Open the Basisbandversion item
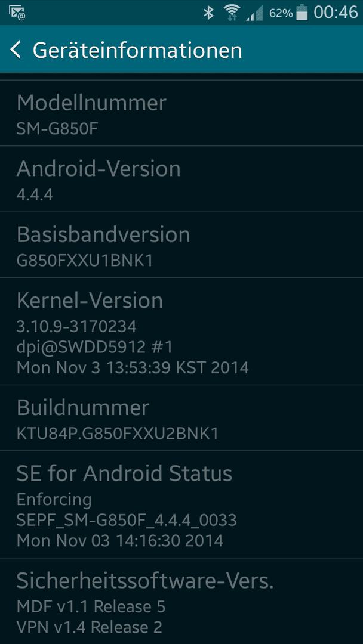Image resolution: width=363 pixels, height=644 pixels. tap(181, 245)
